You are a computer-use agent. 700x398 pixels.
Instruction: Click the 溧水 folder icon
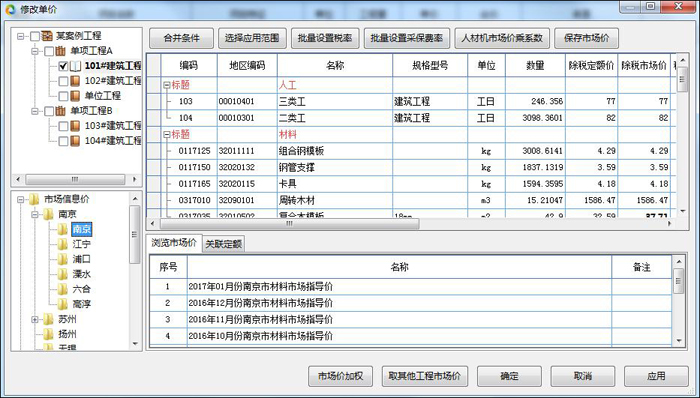click(63, 274)
